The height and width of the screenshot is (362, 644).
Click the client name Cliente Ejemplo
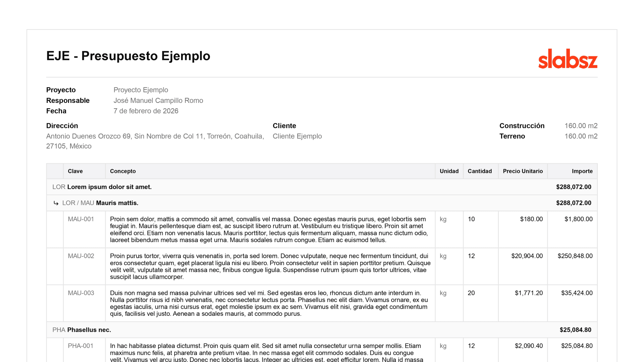[297, 136]
